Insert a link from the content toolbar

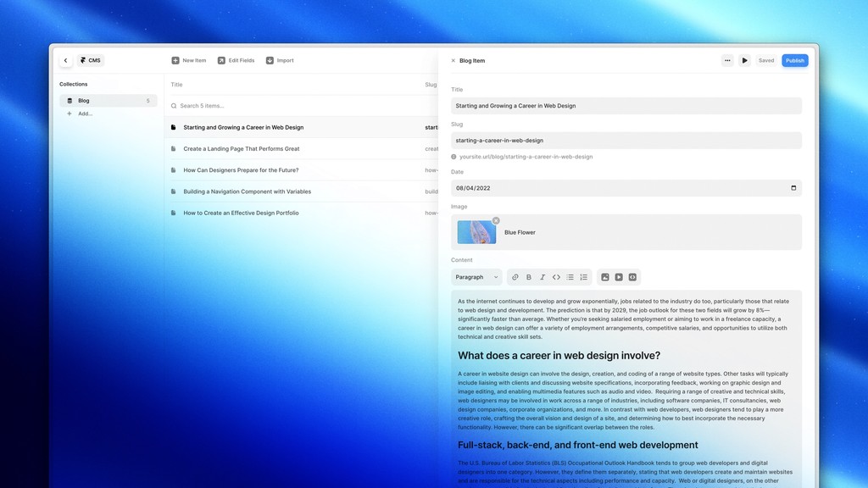click(x=515, y=277)
